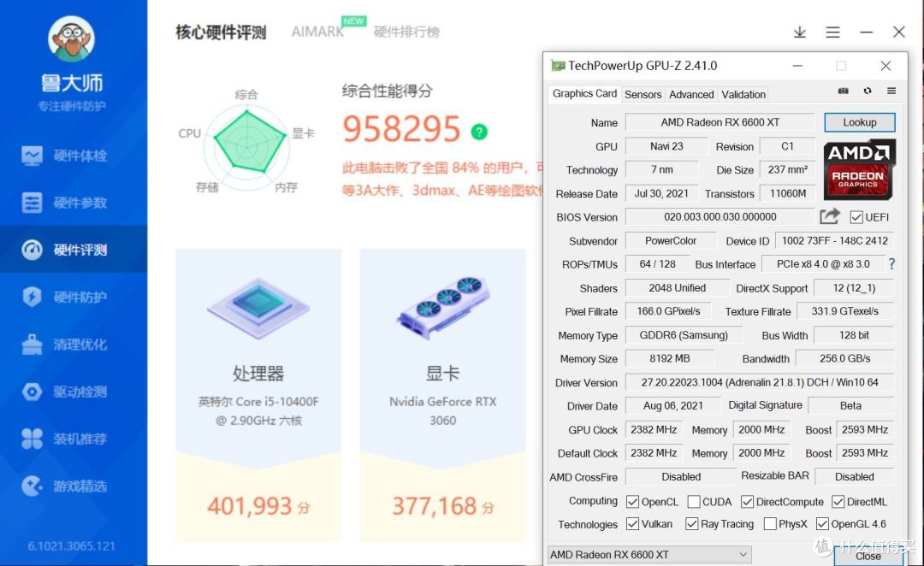
Task: Toggle the Ray Tracing checkbox
Action: click(x=692, y=523)
